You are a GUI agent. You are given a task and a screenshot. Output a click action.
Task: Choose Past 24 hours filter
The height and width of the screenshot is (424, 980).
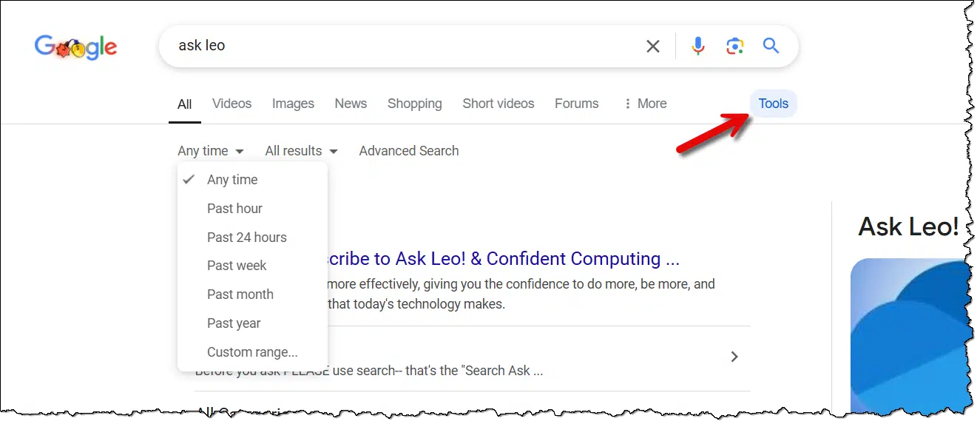(x=247, y=238)
